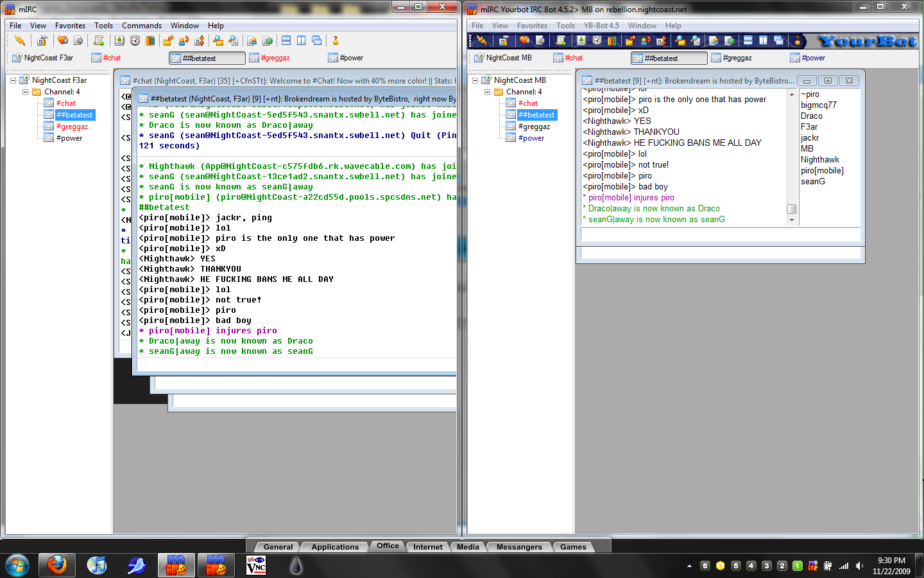
Task: Select #power in the left mIRC tree
Action: pos(69,138)
